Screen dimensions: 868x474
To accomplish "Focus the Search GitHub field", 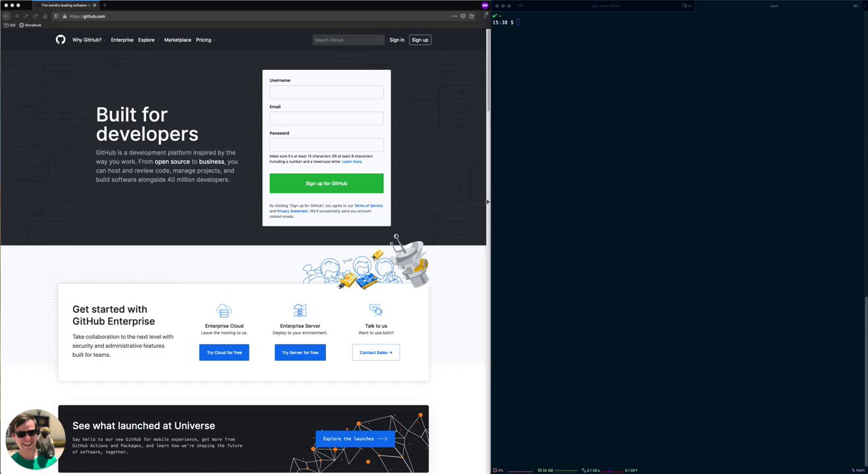I will tap(348, 39).
